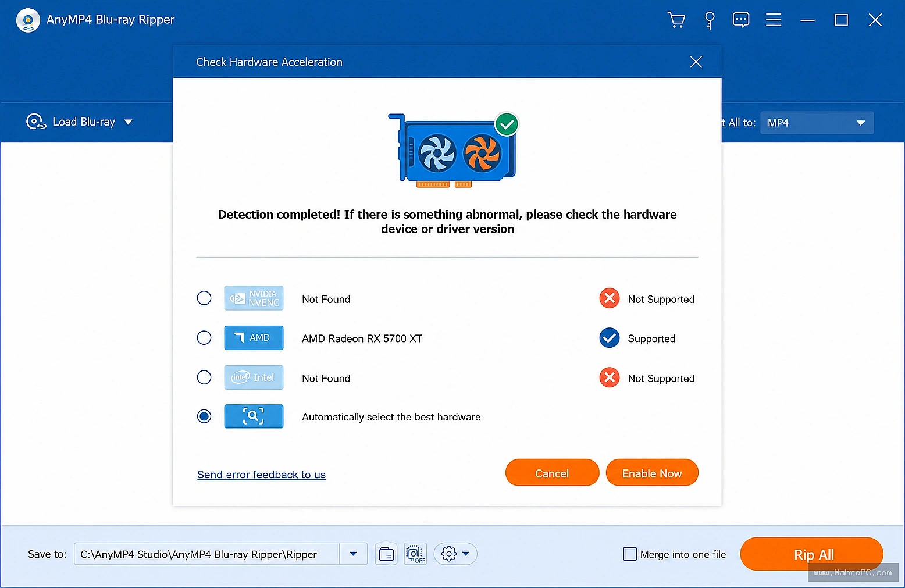Click Not Found text in Intel row
Screen dimensions: 905x588
click(x=326, y=378)
